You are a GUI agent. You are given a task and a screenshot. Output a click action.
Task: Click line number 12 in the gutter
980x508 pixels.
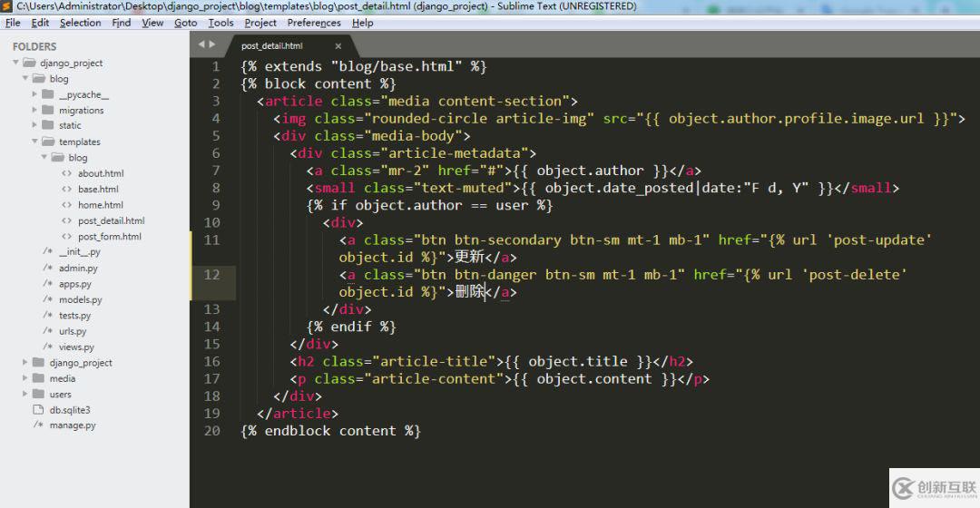[x=211, y=274]
